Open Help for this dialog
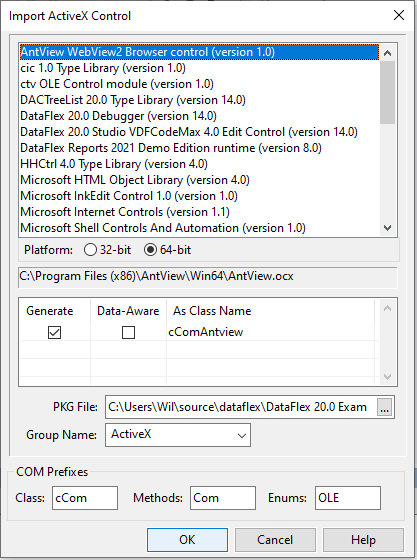The image size is (417, 560). [x=363, y=540]
